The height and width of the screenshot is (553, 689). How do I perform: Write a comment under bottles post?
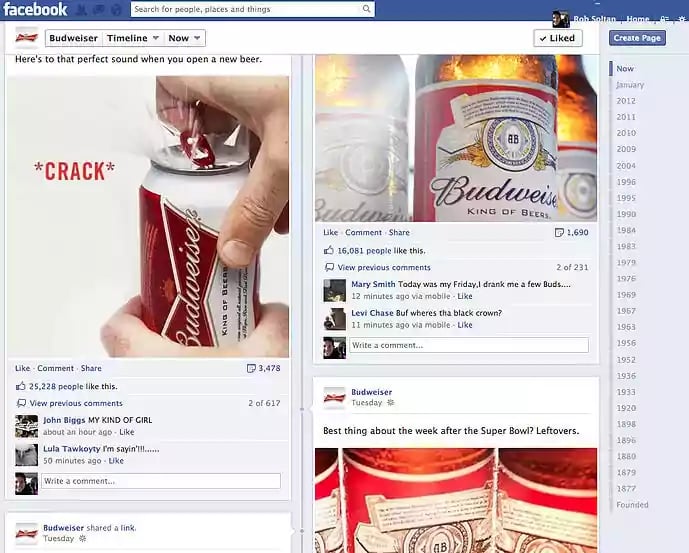pyautogui.click(x=469, y=345)
